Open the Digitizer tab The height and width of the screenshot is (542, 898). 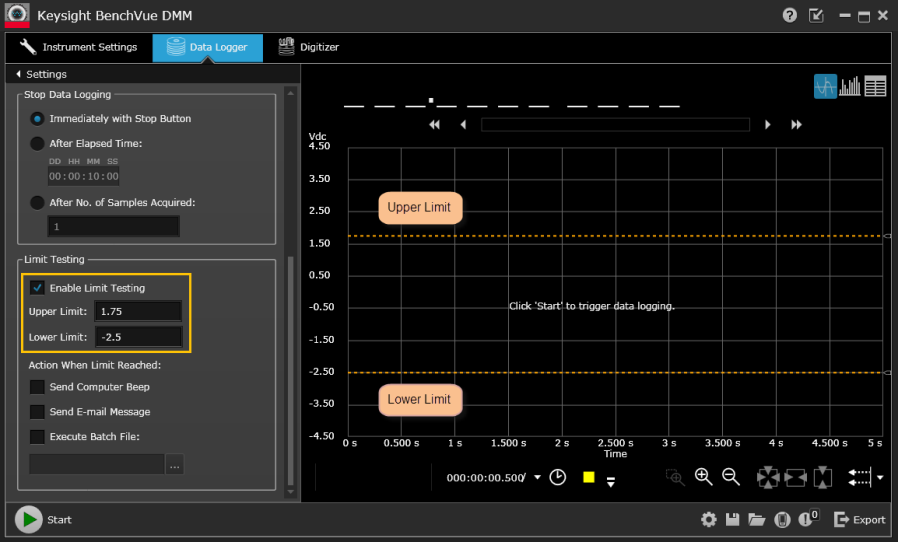point(308,47)
